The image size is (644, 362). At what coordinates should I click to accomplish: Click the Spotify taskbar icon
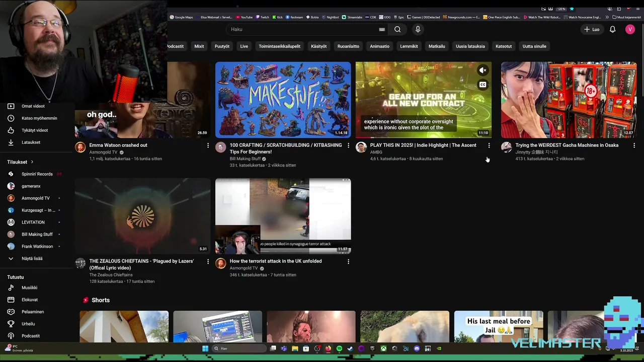coord(339,348)
